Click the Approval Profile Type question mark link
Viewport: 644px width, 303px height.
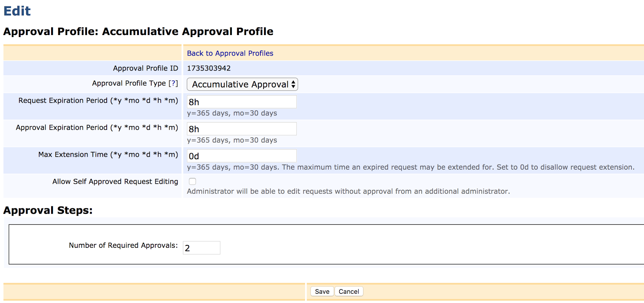coord(173,83)
